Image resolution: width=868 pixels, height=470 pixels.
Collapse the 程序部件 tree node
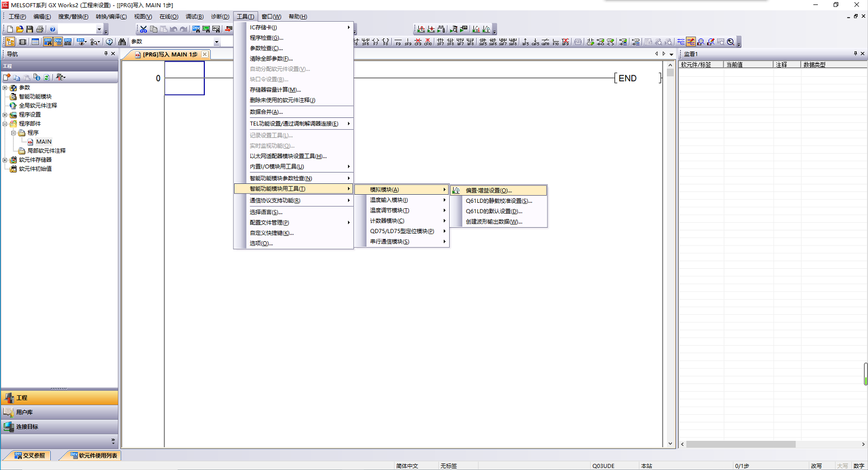coord(5,124)
